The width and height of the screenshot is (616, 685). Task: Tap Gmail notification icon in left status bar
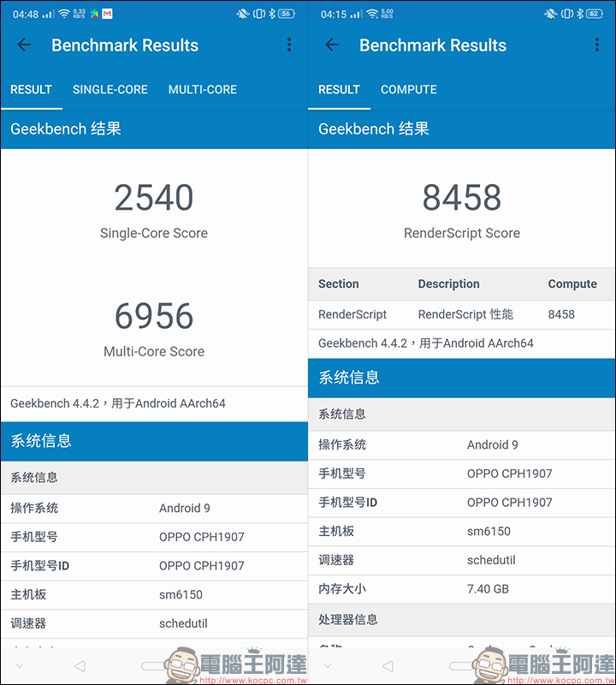click(x=108, y=14)
